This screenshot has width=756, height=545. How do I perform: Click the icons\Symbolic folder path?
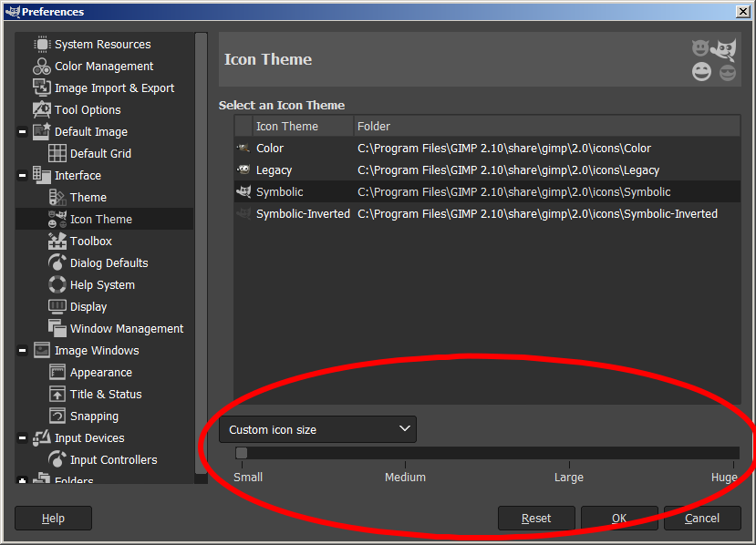(x=514, y=191)
